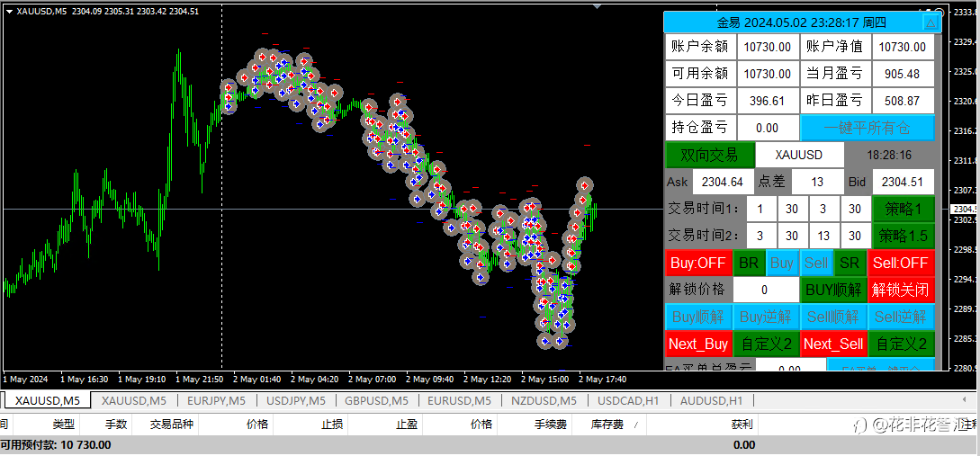Click the 解锁价格 value input field
Screen dimensions: 980x456
pos(766,291)
